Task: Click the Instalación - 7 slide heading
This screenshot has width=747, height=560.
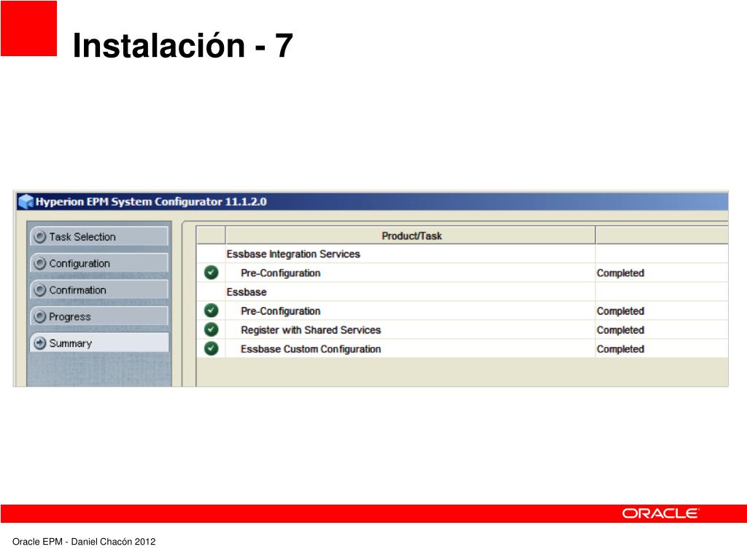Action: [x=182, y=46]
